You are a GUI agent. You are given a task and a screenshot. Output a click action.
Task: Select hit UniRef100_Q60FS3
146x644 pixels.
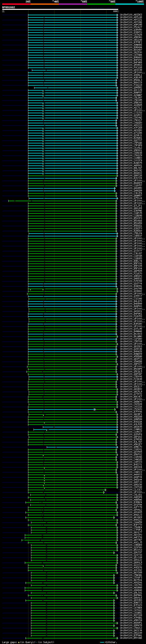131,359
